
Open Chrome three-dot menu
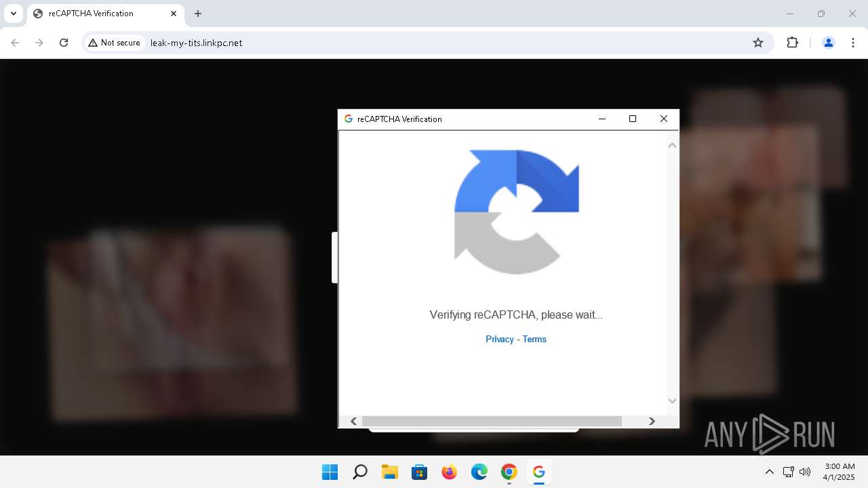[852, 43]
